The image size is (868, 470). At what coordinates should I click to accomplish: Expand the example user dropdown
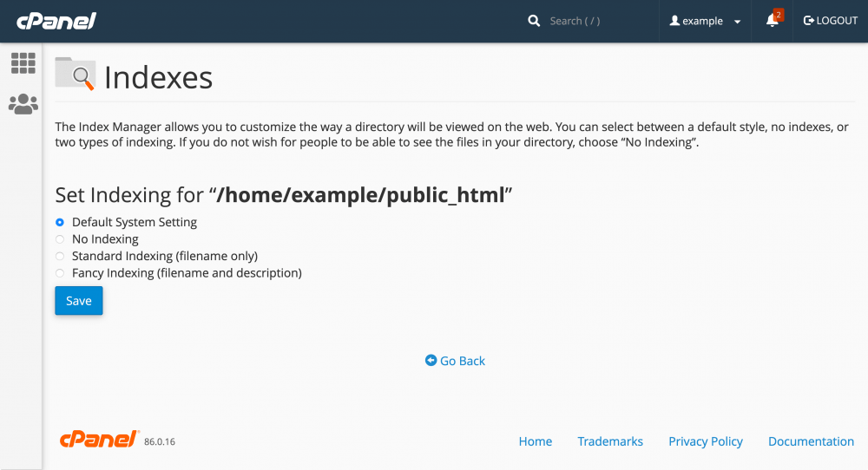tap(705, 21)
